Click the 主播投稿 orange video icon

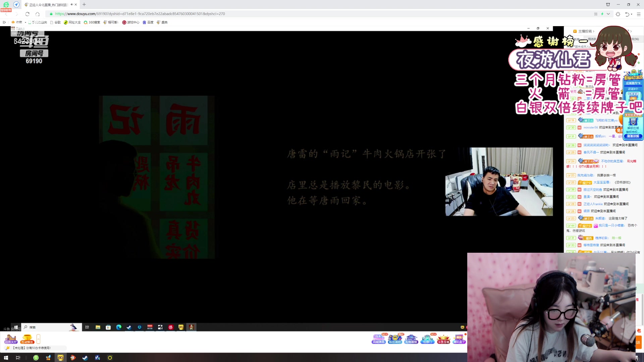tap(575, 31)
